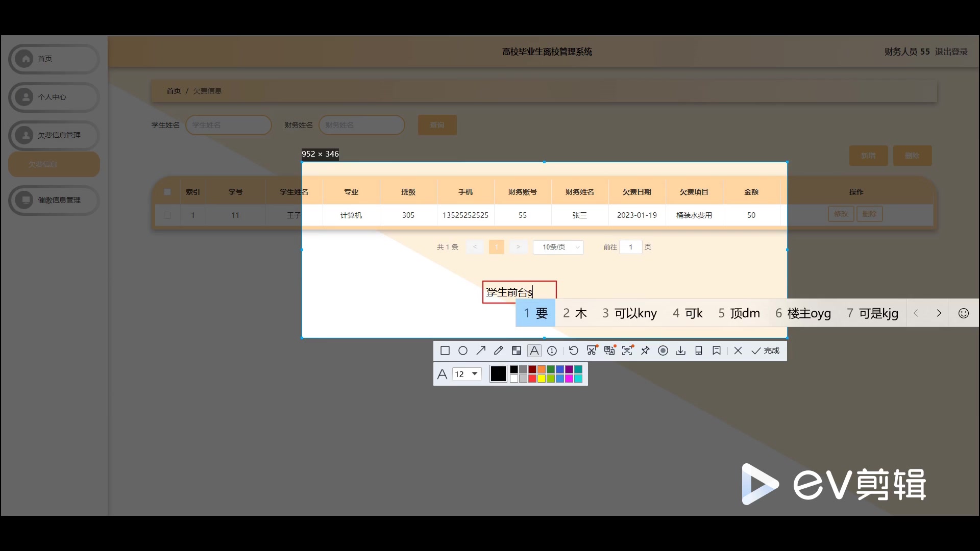980x551 pixels.
Task: Open 个人中心 in the sidebar
Action: 54,97
